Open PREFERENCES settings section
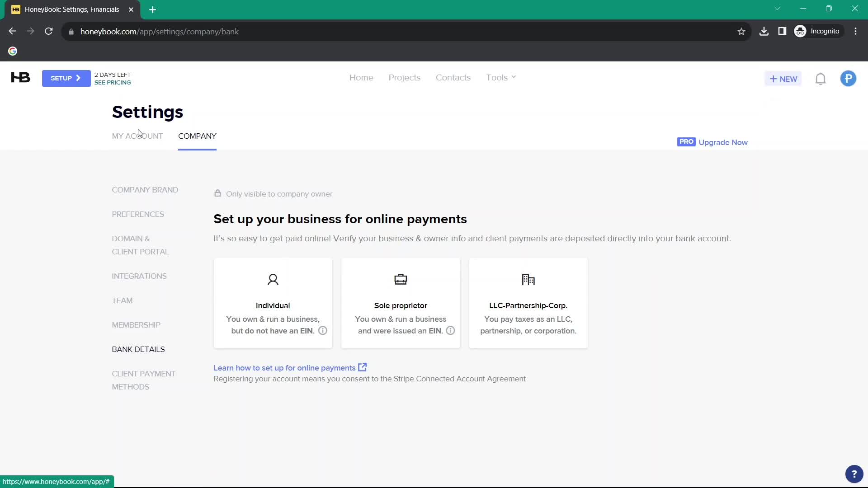The height and width of the screenshot is (488, 868). pyautogui.click(x=138, y=214)
